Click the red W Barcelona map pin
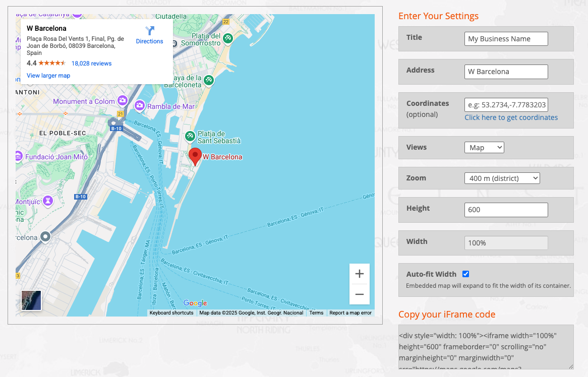This screenshot has height=377, width=588. pyautogui.click(x=195, y=156)
